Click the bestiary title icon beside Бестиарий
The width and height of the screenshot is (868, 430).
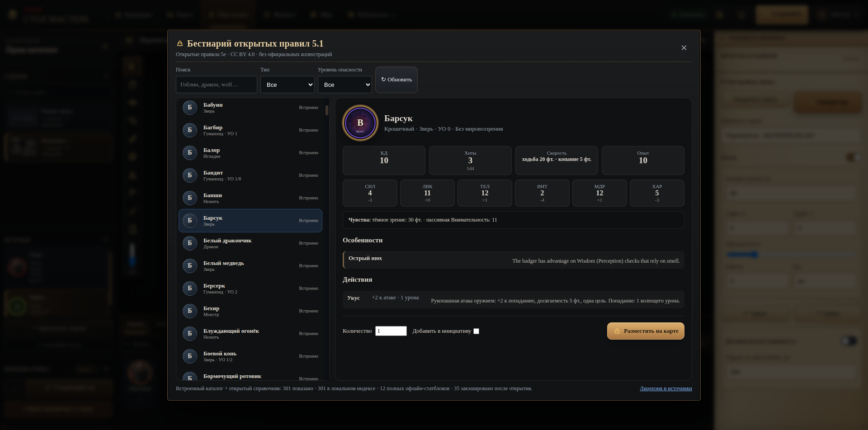pyautogui.click(x=179, y=44)
